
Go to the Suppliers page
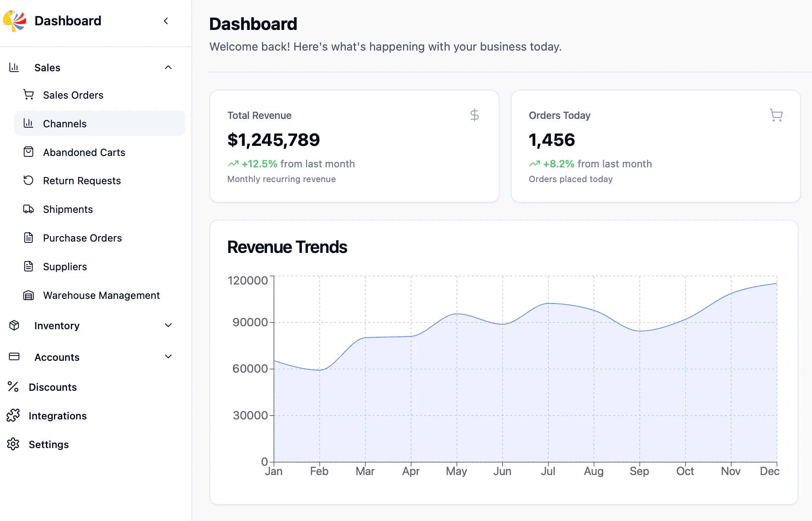click(x=65, y=266)
